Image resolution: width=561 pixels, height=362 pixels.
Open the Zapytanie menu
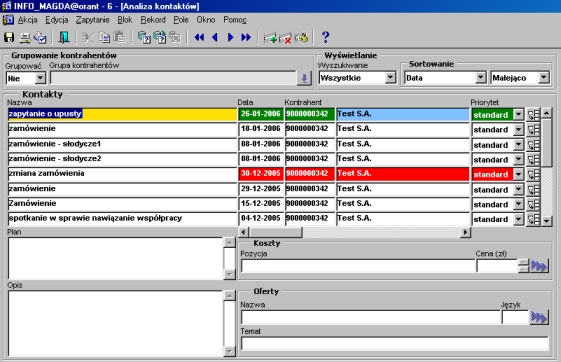pos(93,20)
